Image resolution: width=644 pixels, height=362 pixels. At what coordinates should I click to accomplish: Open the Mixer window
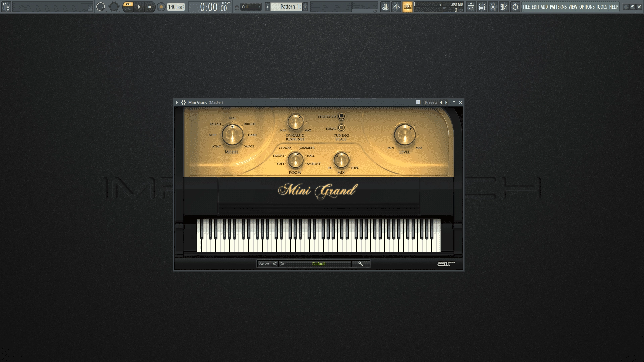pyautogui.click(x=493, y=7)
